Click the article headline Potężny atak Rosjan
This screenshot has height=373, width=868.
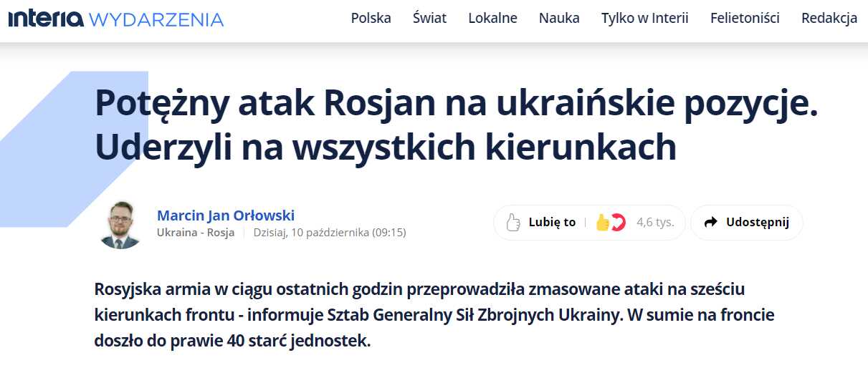[456, 125]
